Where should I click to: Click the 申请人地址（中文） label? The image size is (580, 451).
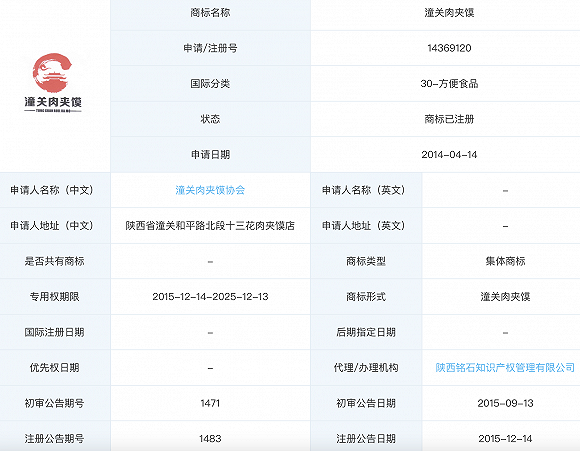point(53,226)
